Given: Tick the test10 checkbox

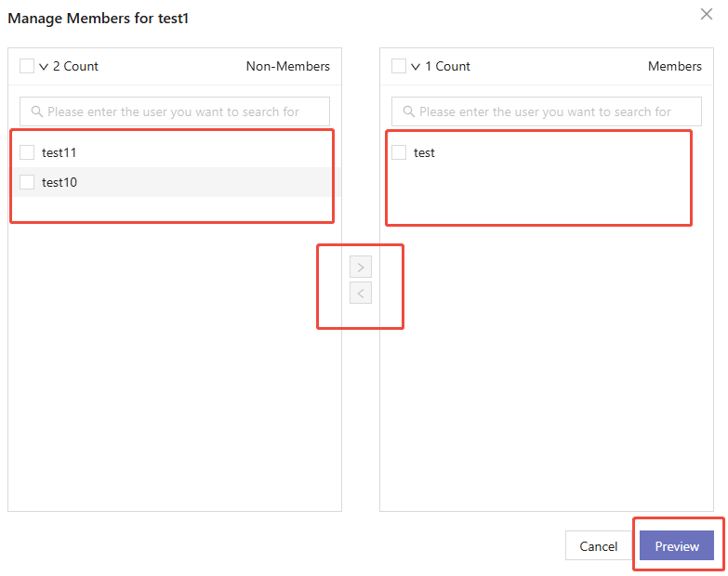Looking at the screenshot, I should tap(27, 182).
